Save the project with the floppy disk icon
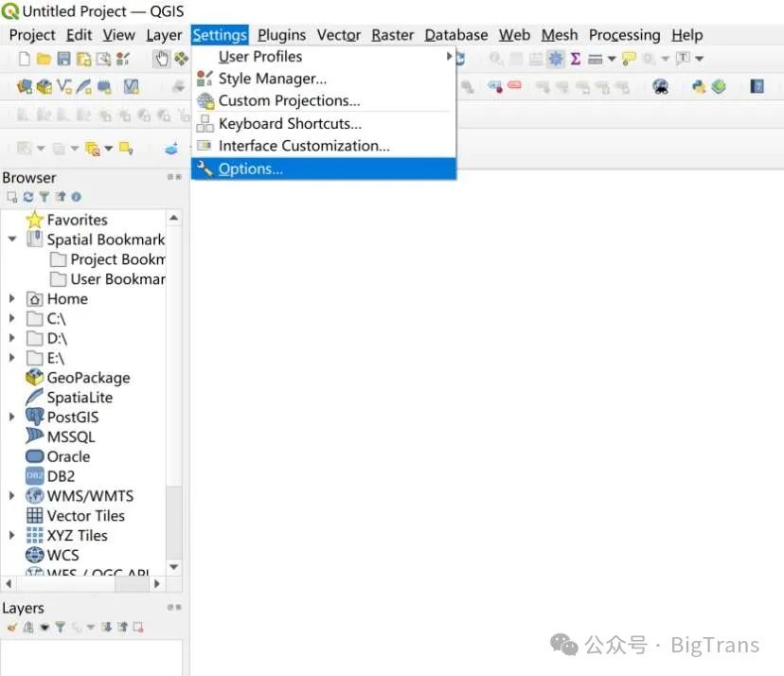784x676 pixels. click(x=63, y=59)
